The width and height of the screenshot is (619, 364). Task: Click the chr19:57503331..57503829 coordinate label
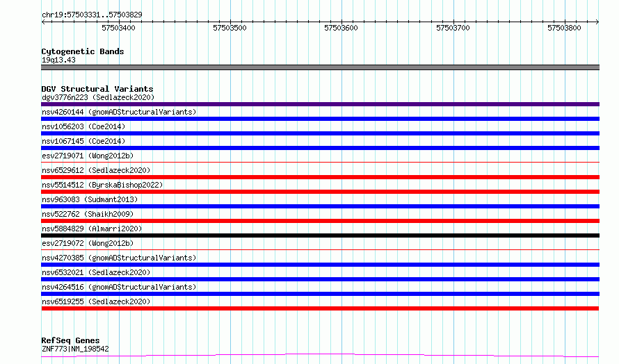(92, 15)
